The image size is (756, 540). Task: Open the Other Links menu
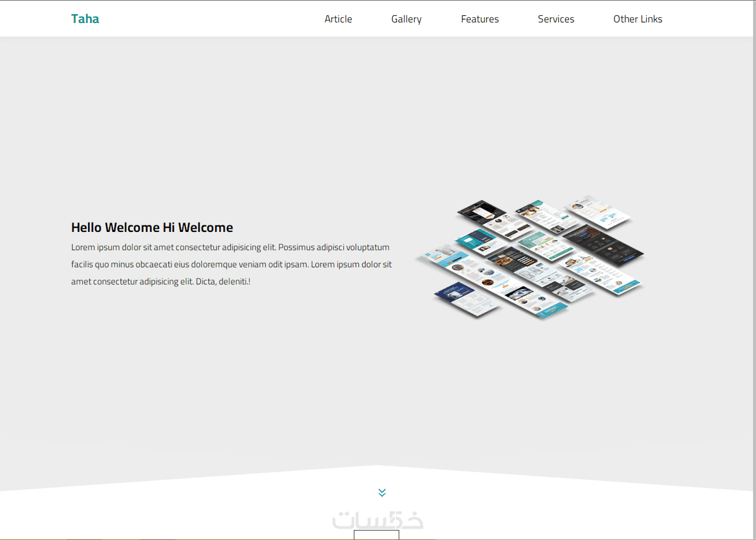click(638, 19)
